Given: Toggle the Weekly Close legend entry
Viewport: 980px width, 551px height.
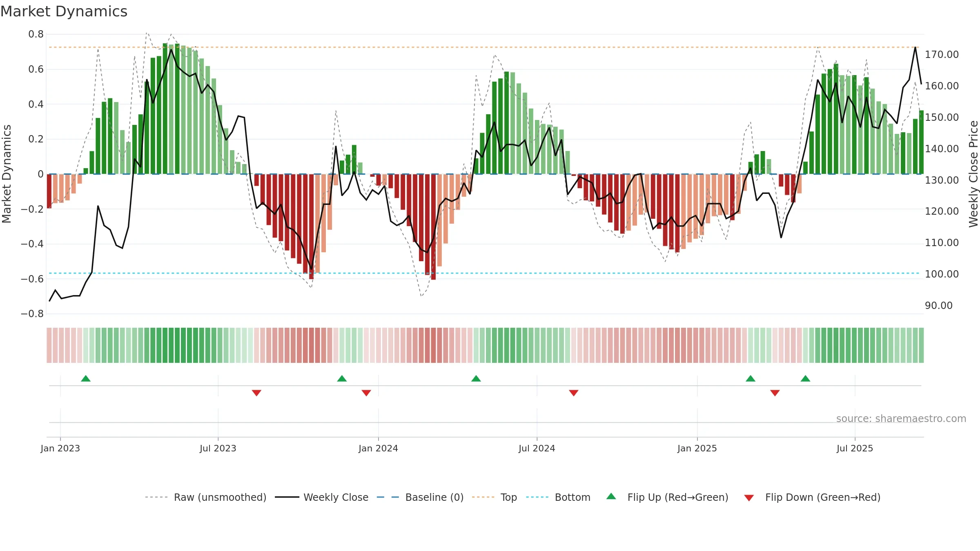Looking at the screenshot, I should [321, 497].
